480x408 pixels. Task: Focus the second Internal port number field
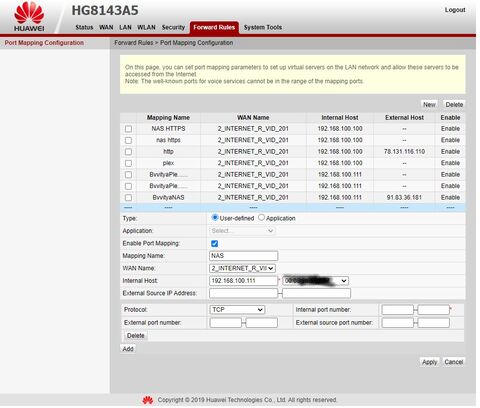[x=434, y=310]
